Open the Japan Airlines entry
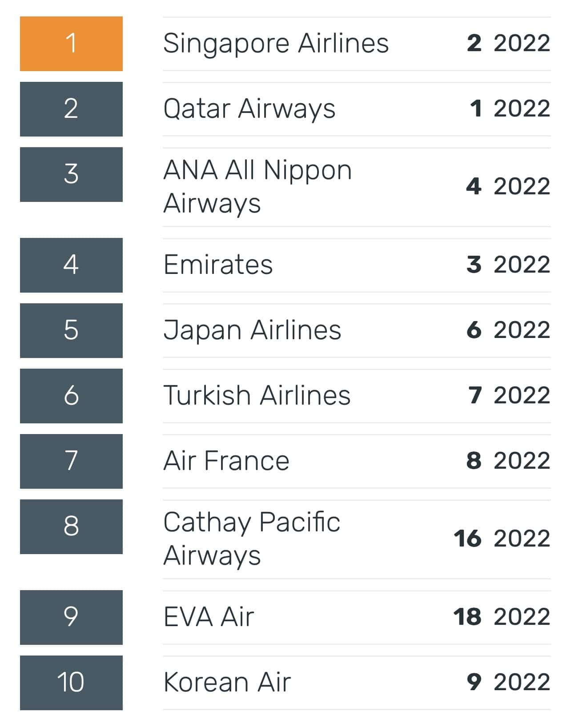The image size is (571, 728). [x=252, y=330]
